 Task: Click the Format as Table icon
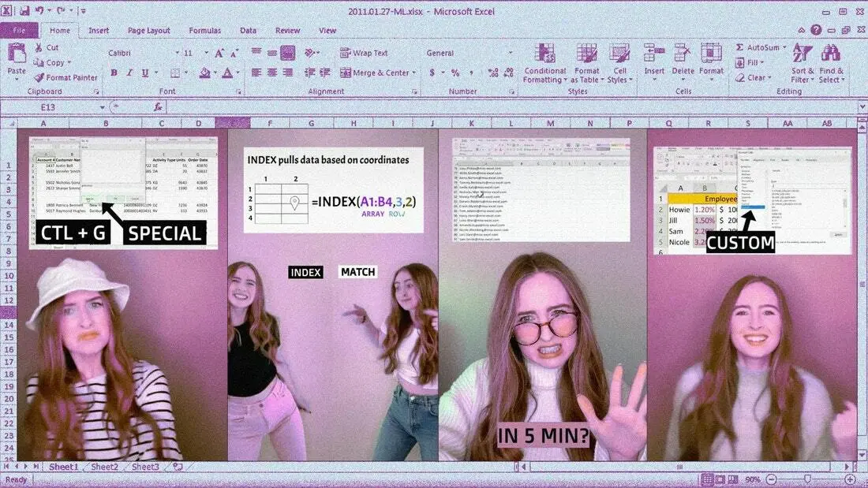pos(586,54)
